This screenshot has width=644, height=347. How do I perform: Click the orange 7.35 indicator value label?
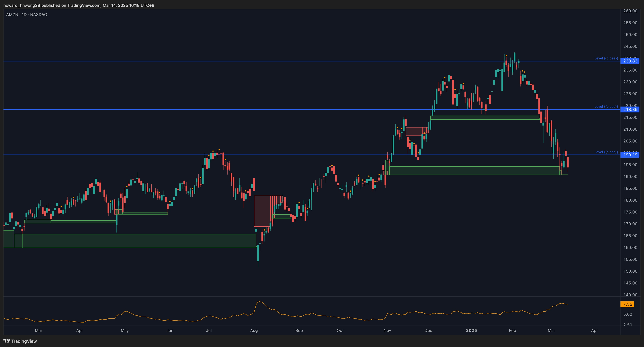pyautogui.click(x=628, y=304)
